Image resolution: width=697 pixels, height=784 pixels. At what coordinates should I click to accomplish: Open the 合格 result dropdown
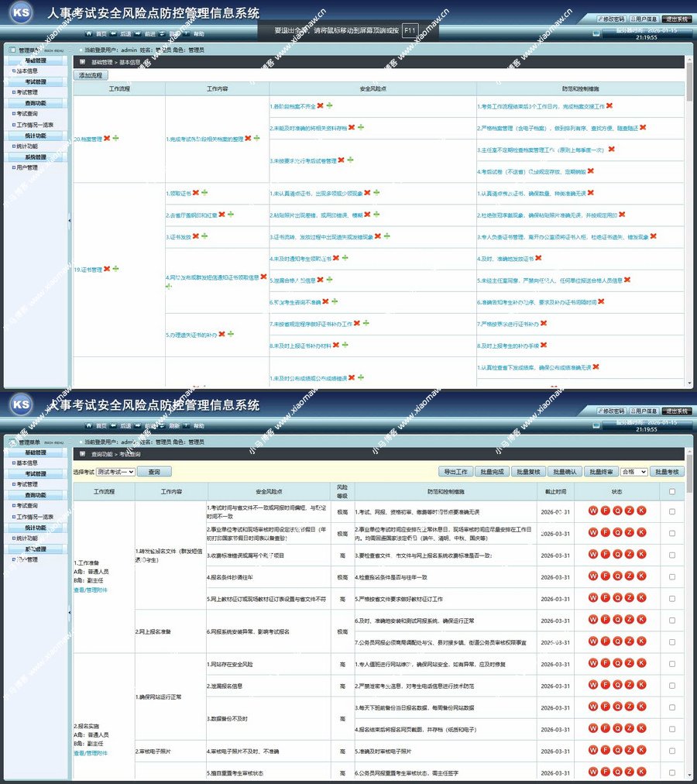point(633,471)
